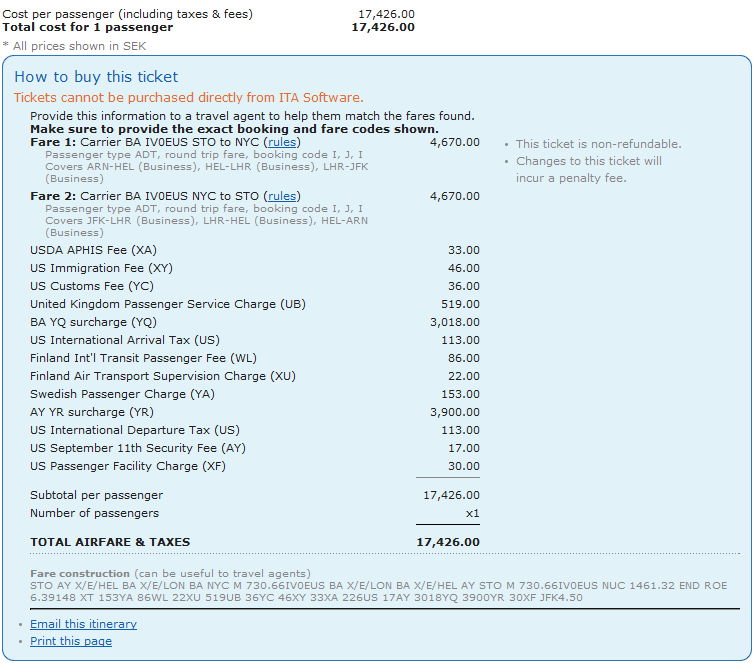Click the Email this itinerary link
The height and width of the screenshot is (663, 754).
(x=83, y=624)
